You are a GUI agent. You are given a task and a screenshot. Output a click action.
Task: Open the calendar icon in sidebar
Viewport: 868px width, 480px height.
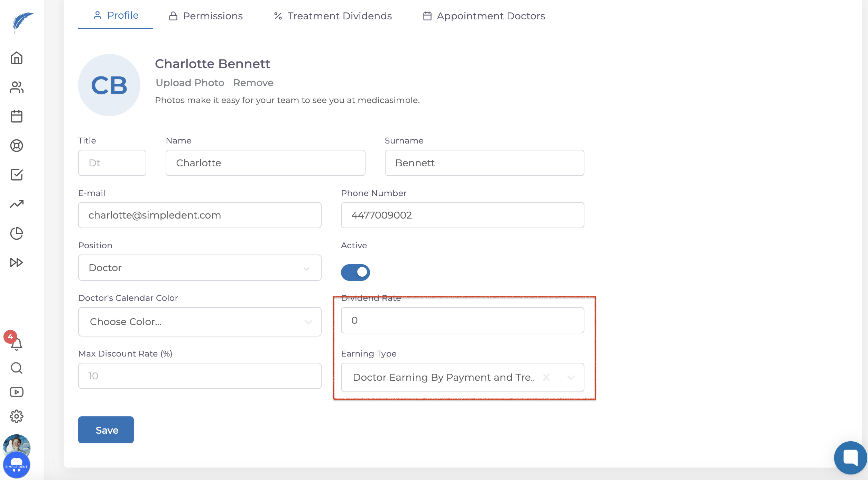pos(16,116)
